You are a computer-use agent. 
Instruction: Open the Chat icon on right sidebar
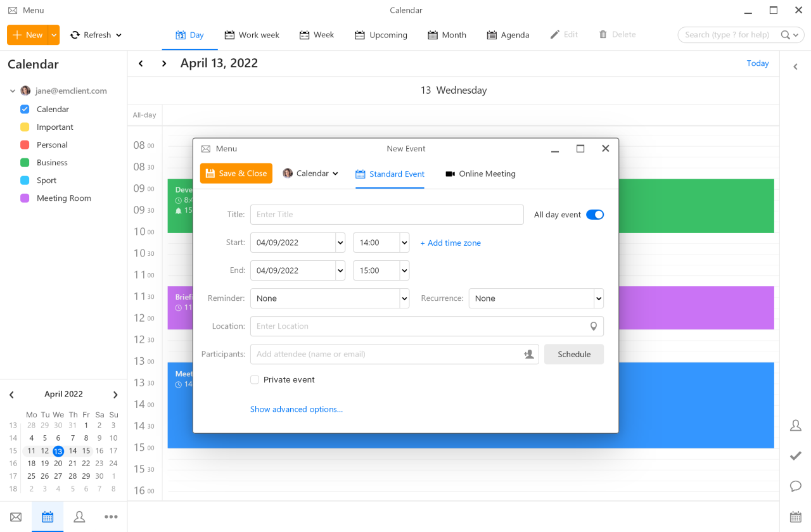tap(795, 486)
